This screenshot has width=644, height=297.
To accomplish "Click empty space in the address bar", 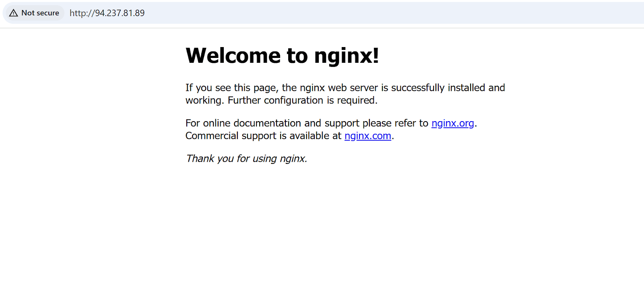I will coord(362,13).
